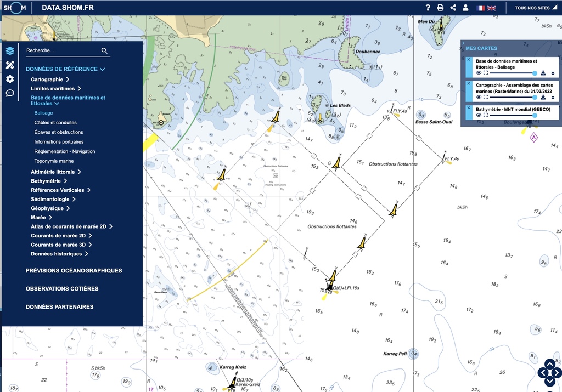Screen dimensions: 562x392
Task: Remove the Balisage layer with its X
Action: [x=469, y=59]
